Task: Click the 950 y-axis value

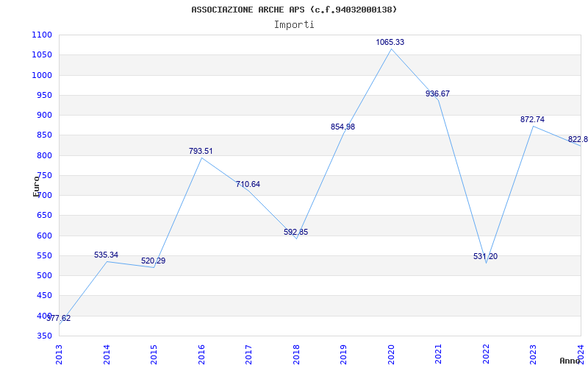Action: point(44,95)
